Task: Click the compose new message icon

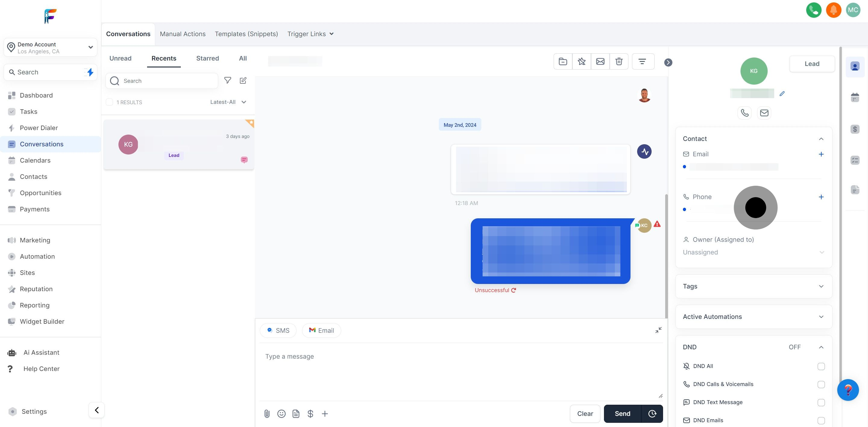Action: pos(243,80)
